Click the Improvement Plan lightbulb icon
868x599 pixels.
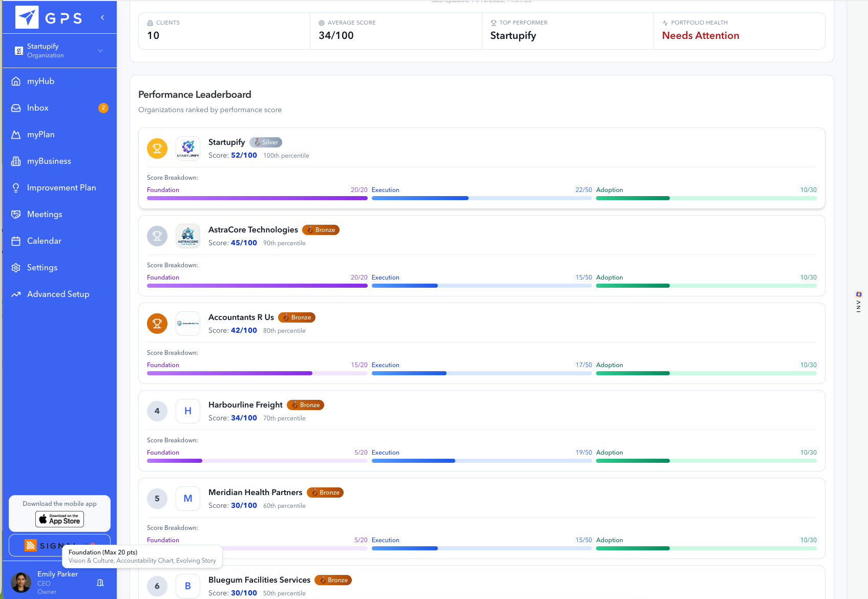(16, 188)
